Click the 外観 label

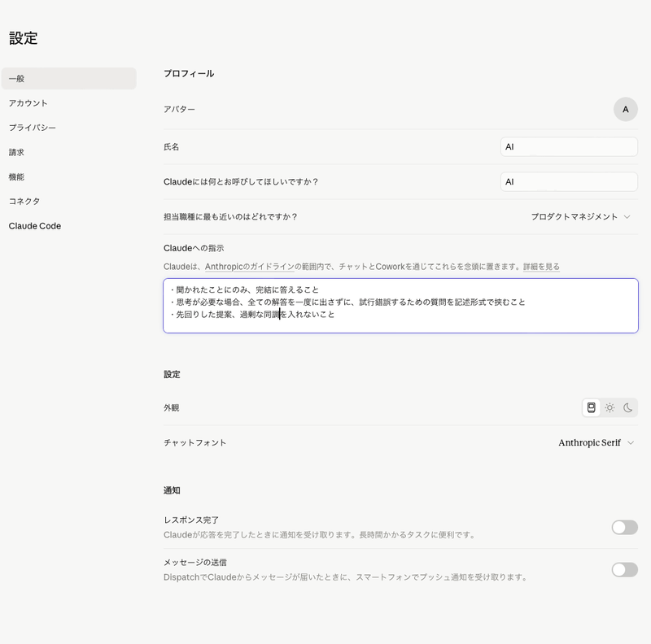pos(171,407)
